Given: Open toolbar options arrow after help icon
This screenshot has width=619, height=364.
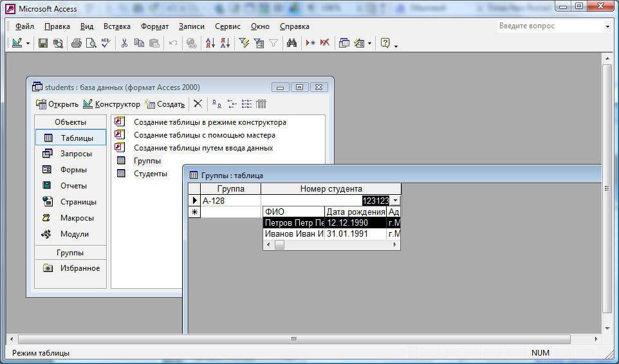Looking at the screenshot, I should (396, 45).
